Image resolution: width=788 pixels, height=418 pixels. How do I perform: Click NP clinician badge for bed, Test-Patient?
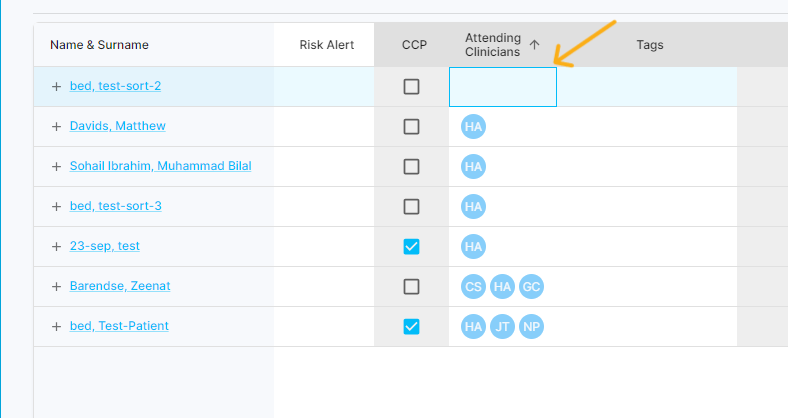tap(531, 327)
